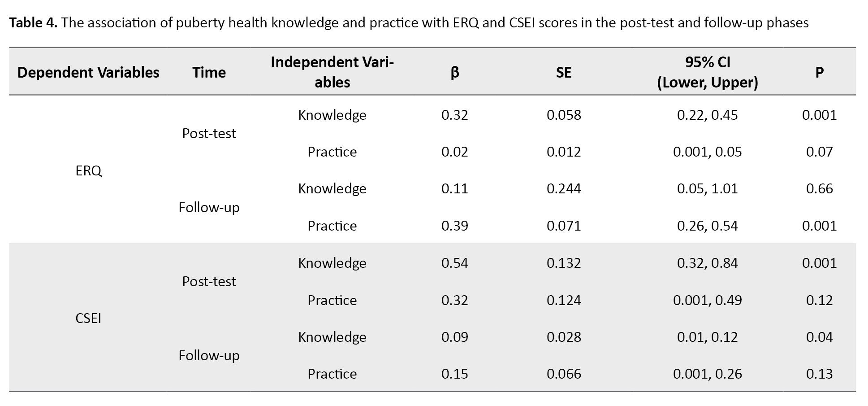
Task: Click Post-test in the ERQ section
Action: pos(209,133)
